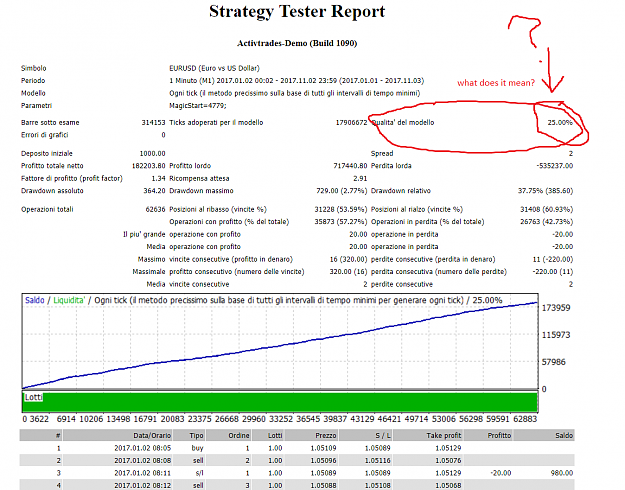This screenshot has height=490, width=625.
Task: Click the blue balance curve in the chart
Action: click(x=280, y=346)
